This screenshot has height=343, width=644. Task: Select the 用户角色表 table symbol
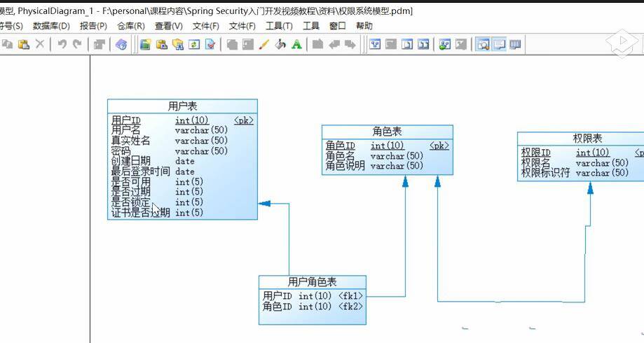coord(312,300)
